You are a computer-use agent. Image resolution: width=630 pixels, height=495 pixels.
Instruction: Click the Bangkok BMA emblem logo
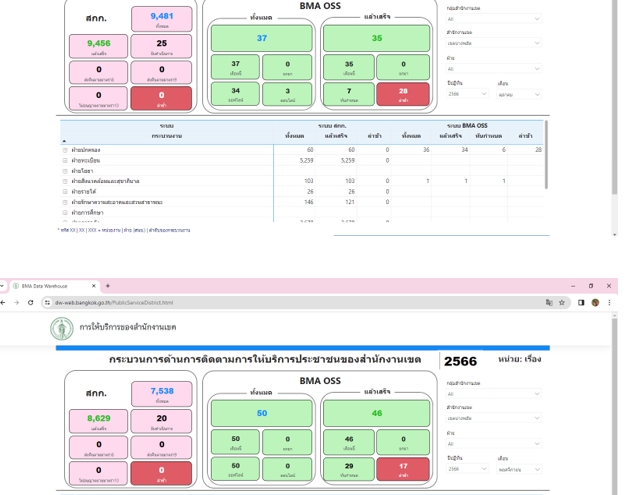62,328
